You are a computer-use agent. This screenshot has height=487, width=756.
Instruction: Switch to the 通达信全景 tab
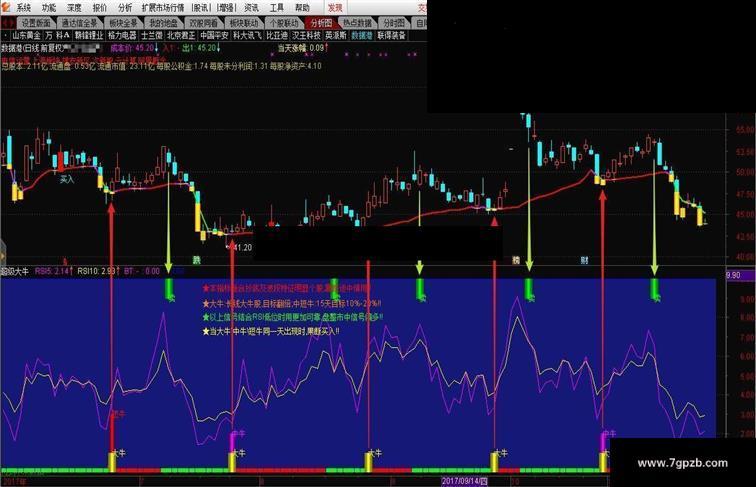coord(80,23)
